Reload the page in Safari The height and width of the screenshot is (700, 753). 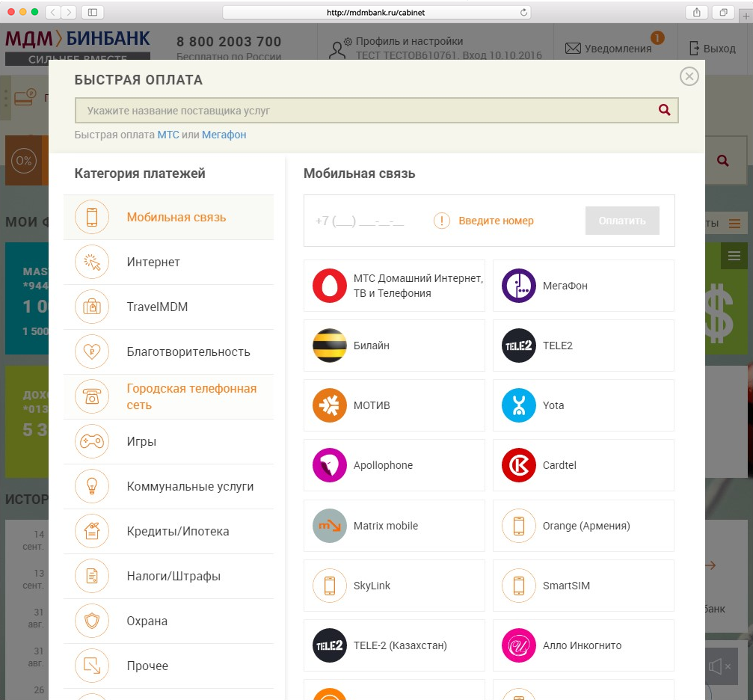pos(523,13)
